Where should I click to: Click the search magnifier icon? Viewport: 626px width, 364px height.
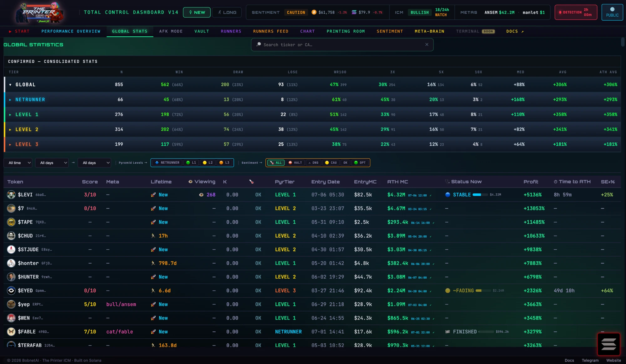tap(259, 44)
